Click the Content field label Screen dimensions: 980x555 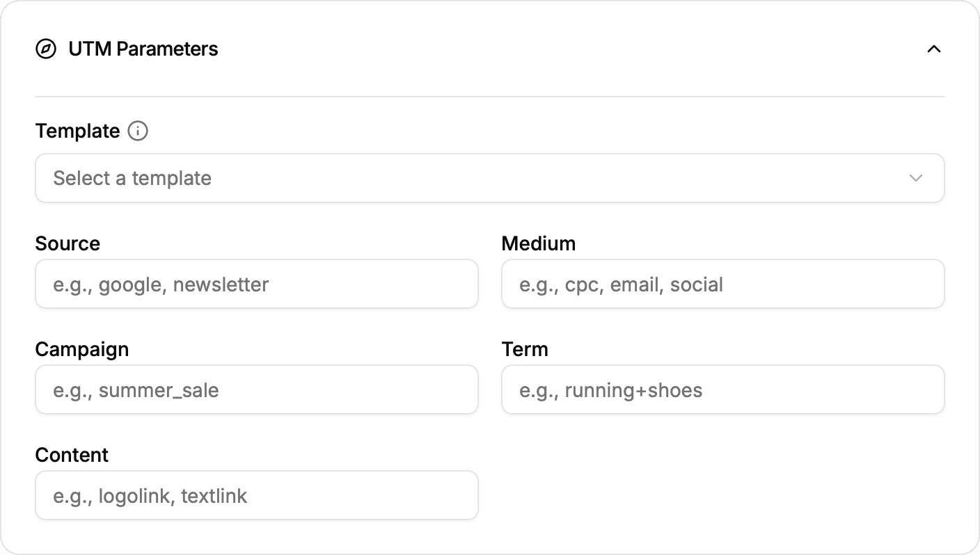(x=72, y=455)
